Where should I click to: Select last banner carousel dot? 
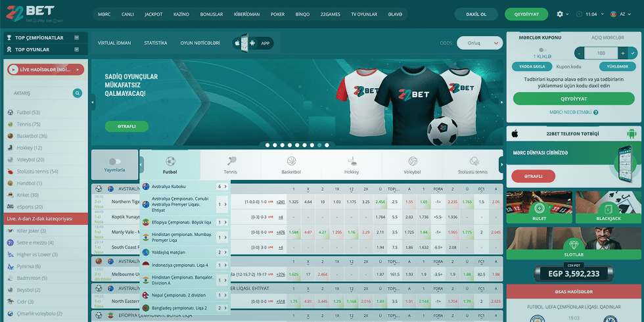(327, 145)
